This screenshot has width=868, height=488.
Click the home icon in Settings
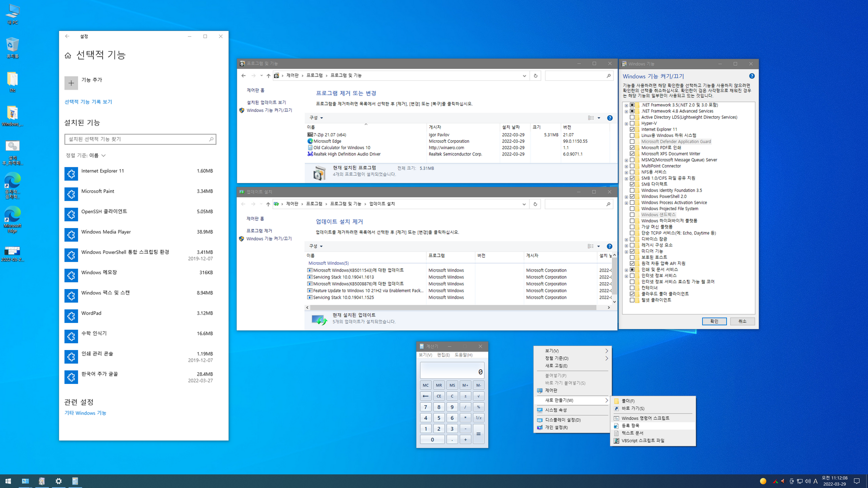pos(68,56)
